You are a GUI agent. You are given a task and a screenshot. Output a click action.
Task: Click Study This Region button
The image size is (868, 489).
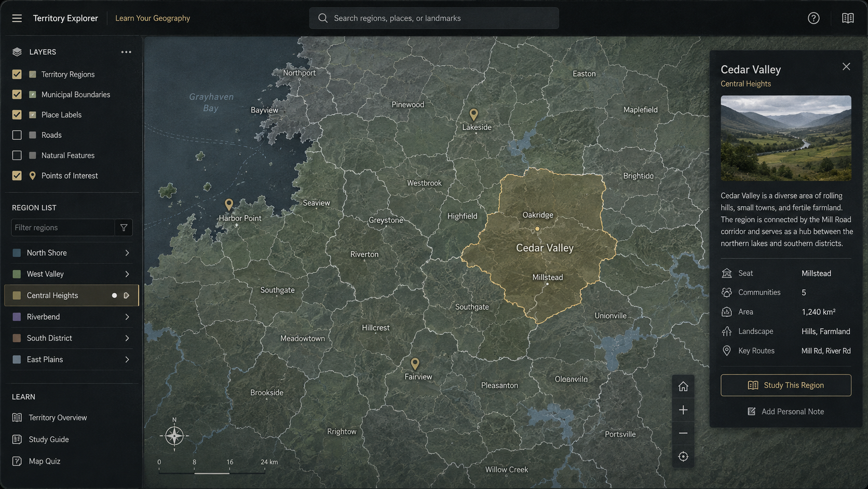click(786, 386)
